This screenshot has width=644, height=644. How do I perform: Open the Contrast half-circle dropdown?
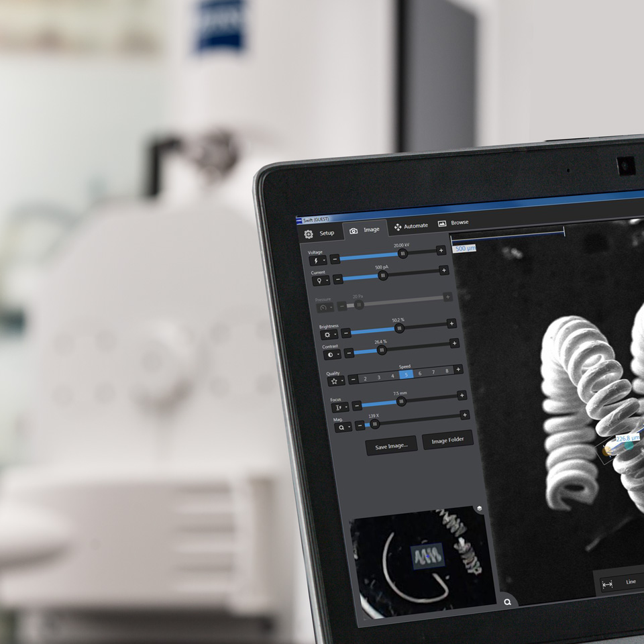332,355
